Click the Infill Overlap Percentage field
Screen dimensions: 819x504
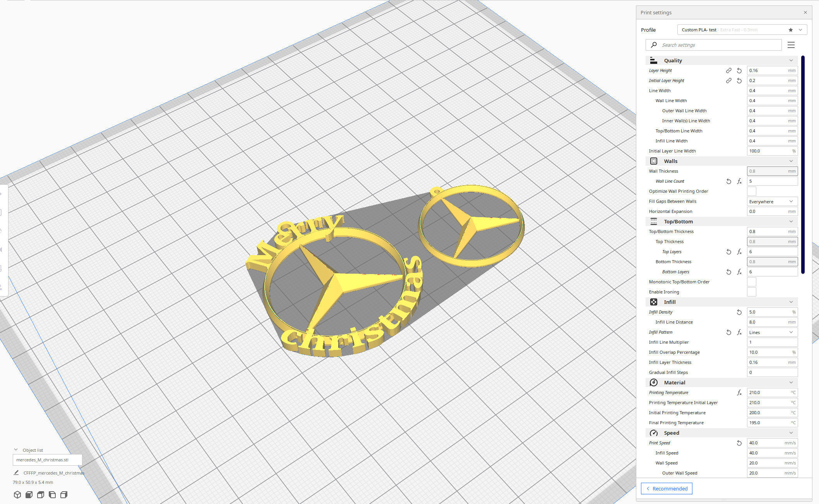(x=772, y=352)
